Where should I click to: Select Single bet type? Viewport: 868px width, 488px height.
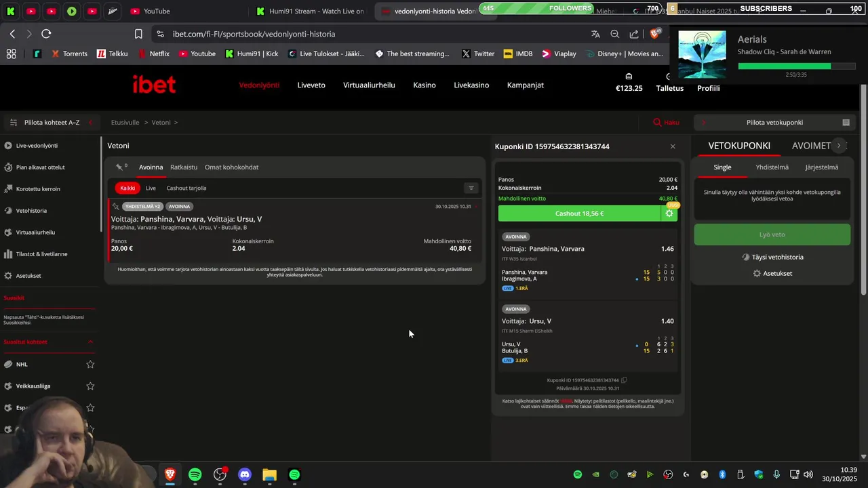point(722,167)
